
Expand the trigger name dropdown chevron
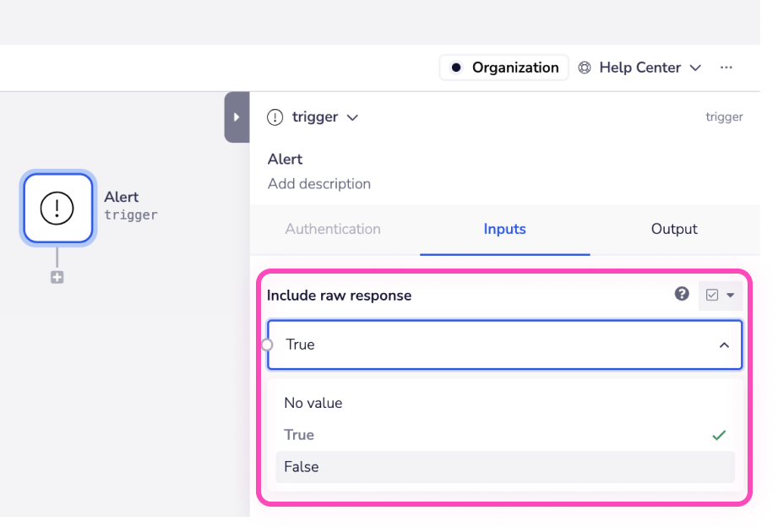coord(353,117)
